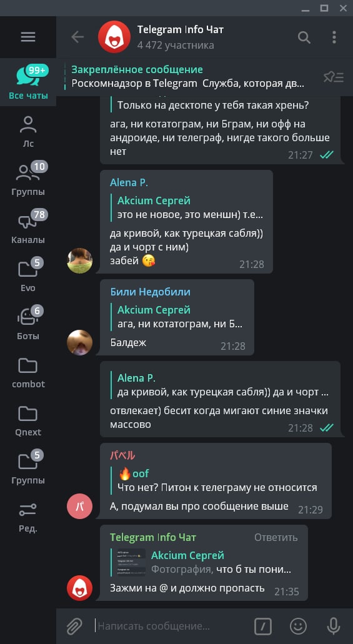Open the quoted Фотография reply preview

[204, 563]
